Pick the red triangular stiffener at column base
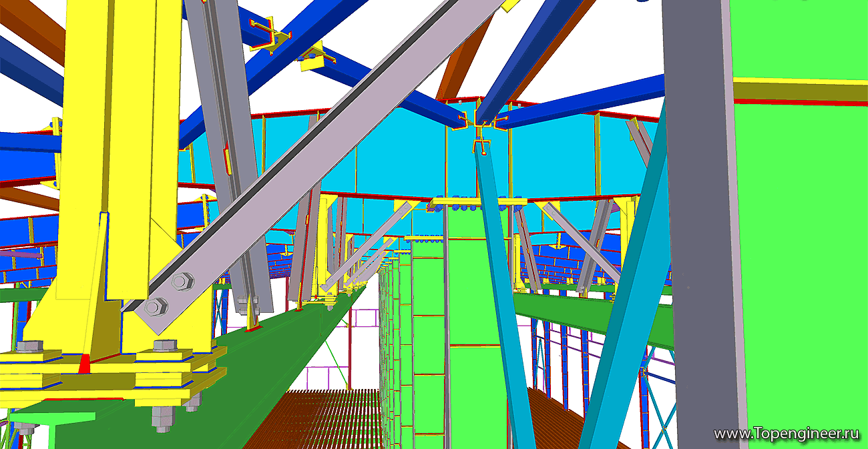Screen dimensions: 868x449 pyautogui.click(x=85, y=364)
